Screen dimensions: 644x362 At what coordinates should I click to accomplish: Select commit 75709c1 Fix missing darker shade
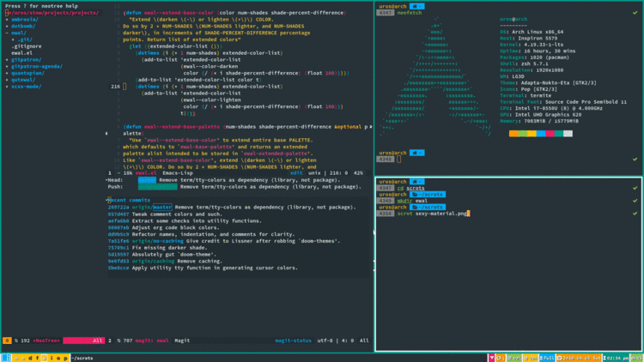click(157, 248)
